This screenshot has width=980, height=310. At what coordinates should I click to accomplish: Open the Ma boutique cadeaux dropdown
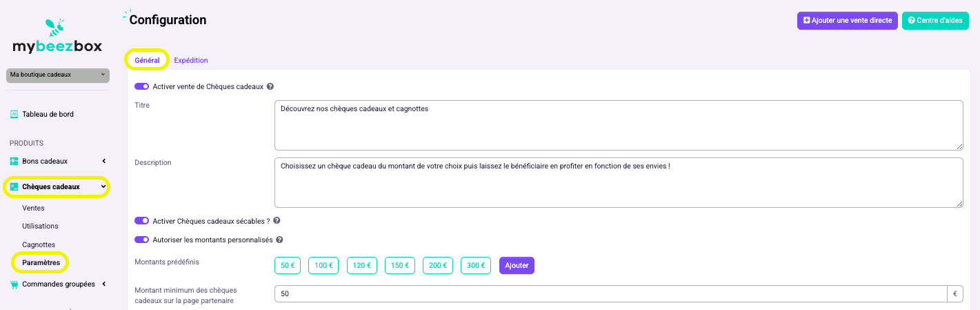click(58, 75)
